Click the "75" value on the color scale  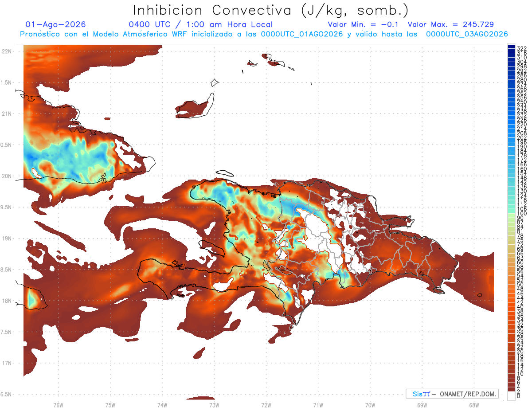(520, 240)
